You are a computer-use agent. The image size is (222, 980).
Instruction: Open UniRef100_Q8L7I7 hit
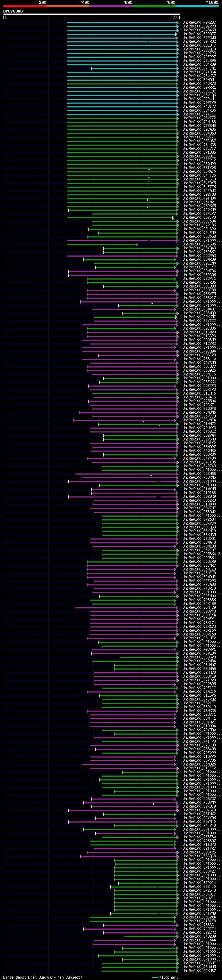[x=199, y=148]
